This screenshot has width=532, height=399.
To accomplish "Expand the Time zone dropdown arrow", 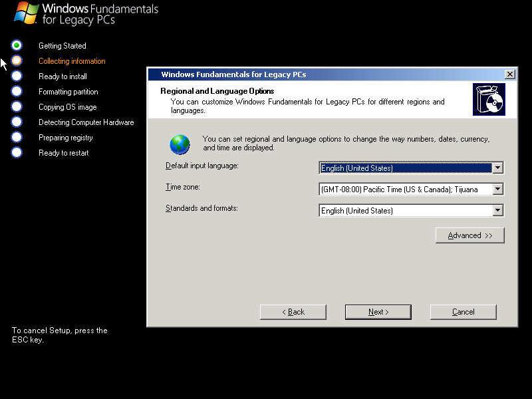I will [497, 190].
